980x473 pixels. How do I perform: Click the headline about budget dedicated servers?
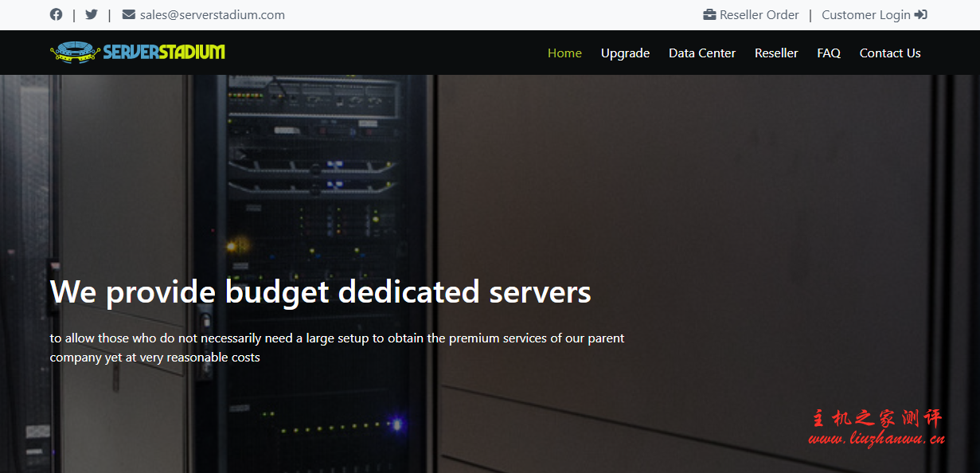pyautogui.click(x=320, y=292)
